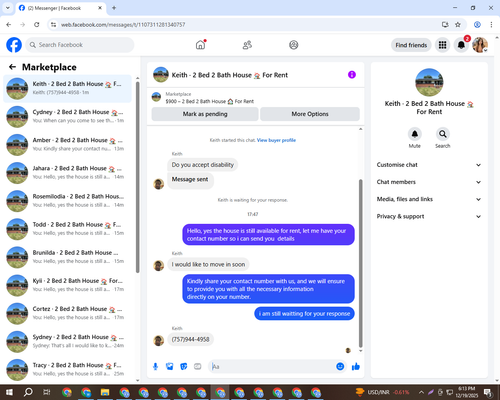This screenshot has width=500, height=400.
Task: Click the Find friends button
Action: click(x=411, y=45)
